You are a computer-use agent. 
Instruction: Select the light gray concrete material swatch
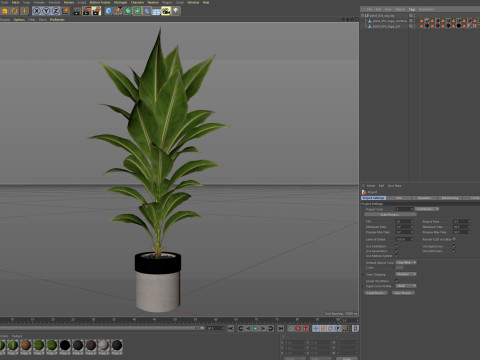[x=104, y=346]
